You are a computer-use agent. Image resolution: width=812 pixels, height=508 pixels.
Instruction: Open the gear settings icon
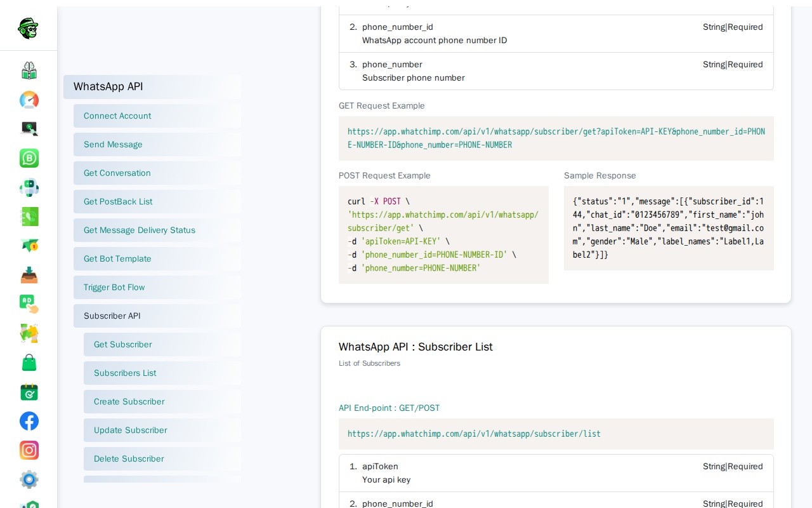coord(29,479)
